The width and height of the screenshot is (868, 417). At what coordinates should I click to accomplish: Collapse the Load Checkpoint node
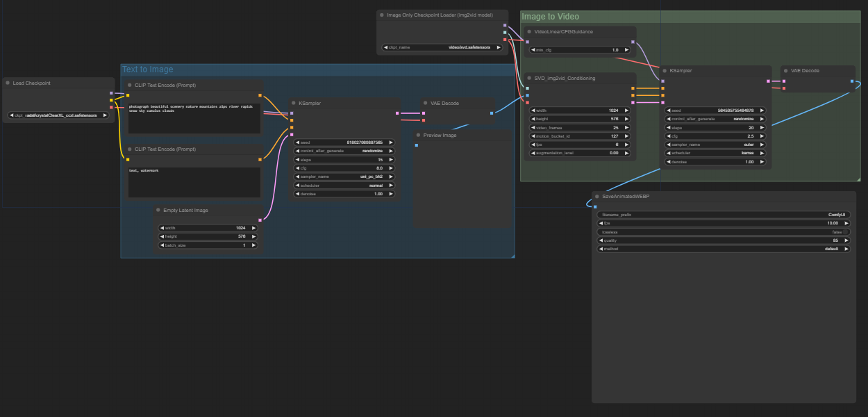[8, 83]
